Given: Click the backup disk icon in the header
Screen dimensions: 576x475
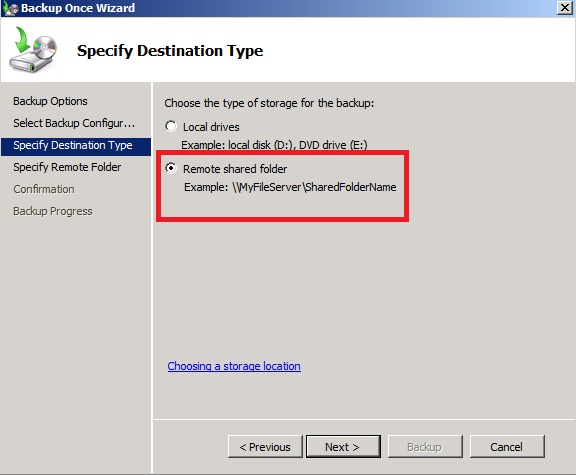Looking at the screenshot, I should 33,50.
